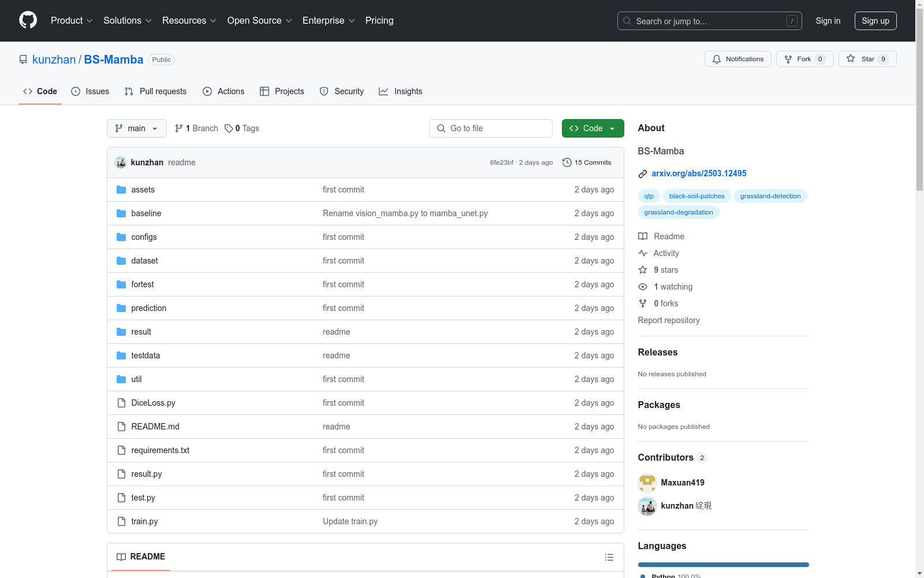This screenshot has width=924, height=578.
Task: Expand the Solutions menu
Action: [128, 21]
